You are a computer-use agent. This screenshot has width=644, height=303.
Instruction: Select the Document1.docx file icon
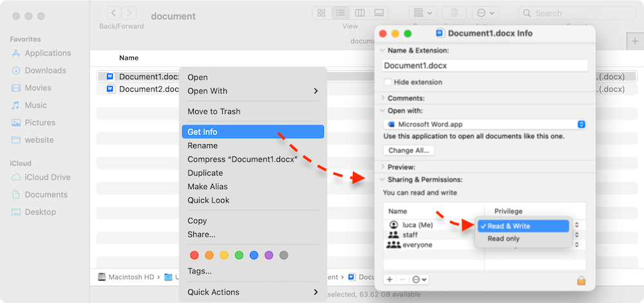coord(110,77)
